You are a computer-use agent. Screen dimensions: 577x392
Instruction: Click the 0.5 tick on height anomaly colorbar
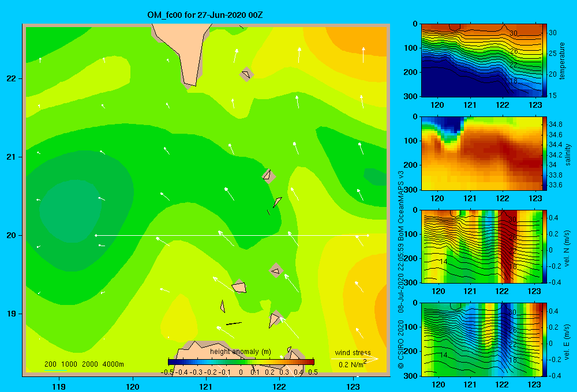(313, 372)
